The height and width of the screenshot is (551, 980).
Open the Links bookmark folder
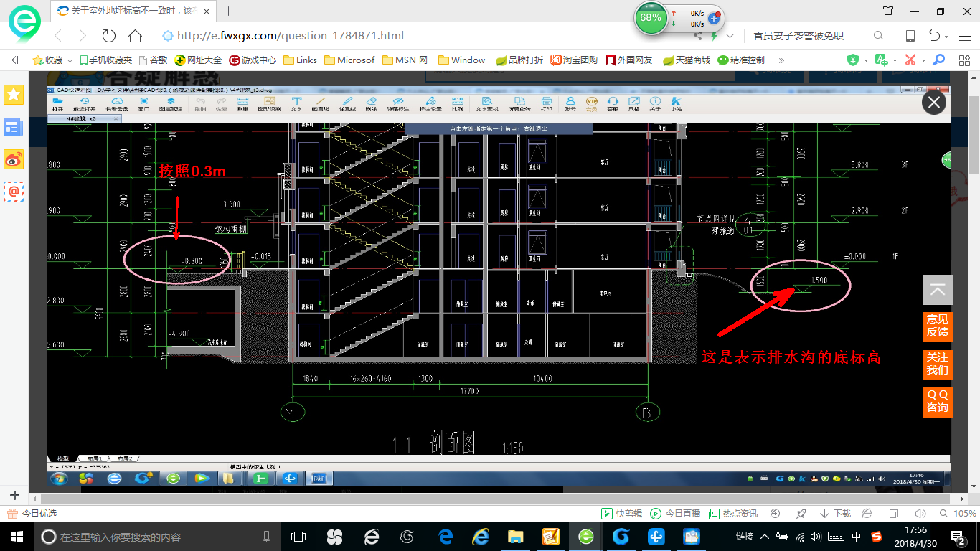point(300,60)
